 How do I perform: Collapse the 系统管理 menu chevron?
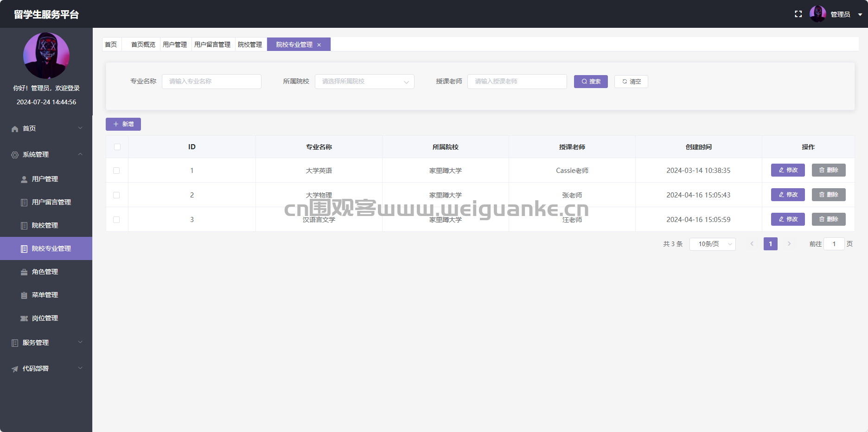80,154
